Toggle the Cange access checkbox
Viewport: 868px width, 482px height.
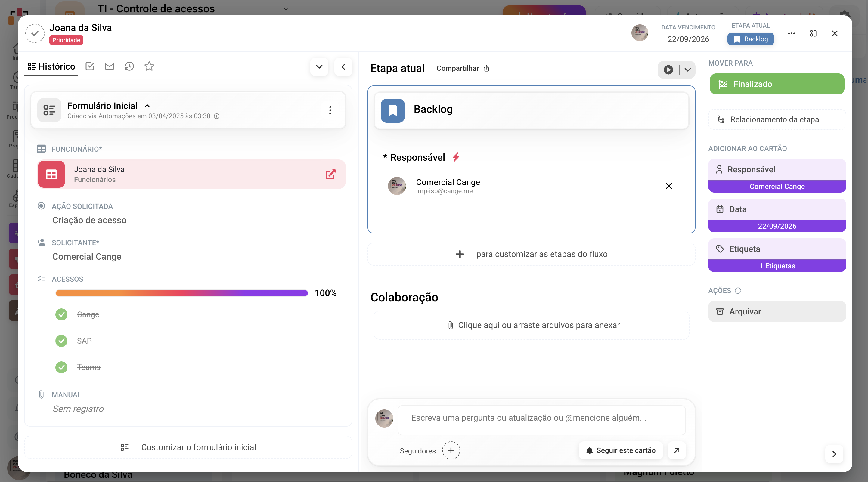[61, 314]
